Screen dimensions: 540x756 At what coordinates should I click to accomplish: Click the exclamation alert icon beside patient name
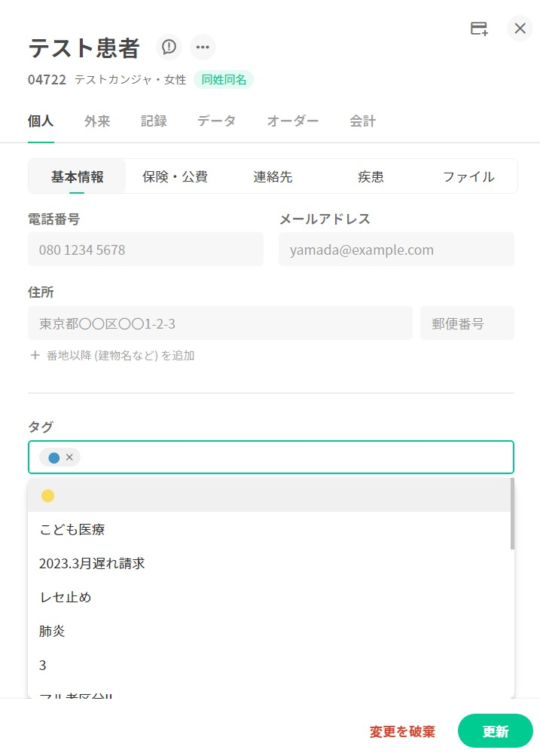tap(169, 47)
